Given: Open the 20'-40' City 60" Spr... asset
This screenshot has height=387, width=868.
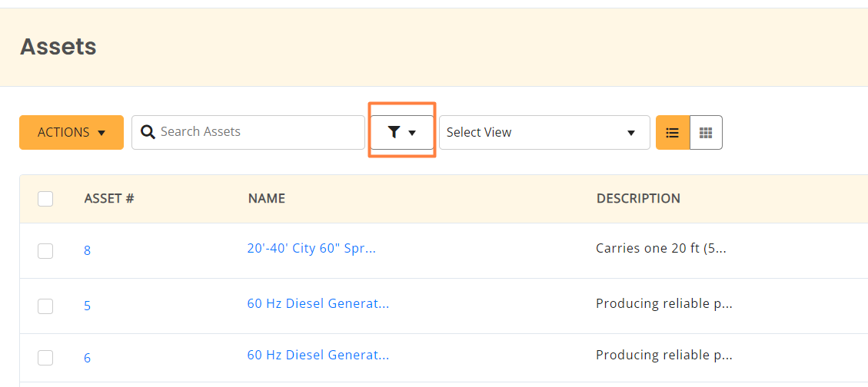Looking at the screenshot, I should point(311,249).
